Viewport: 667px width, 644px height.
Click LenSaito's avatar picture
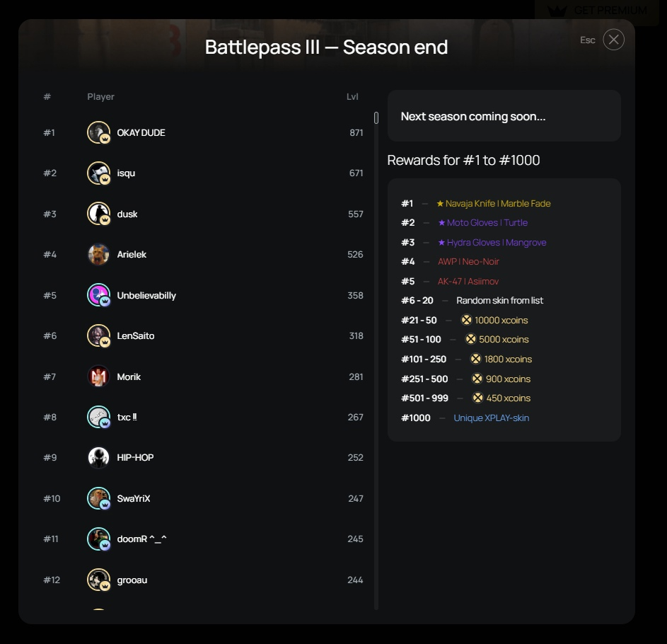click(98, 335)
